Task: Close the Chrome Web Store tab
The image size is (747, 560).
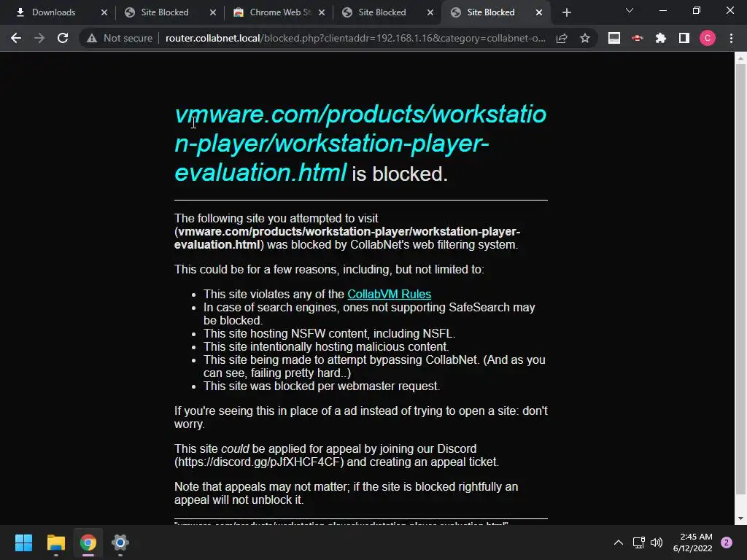Action: click(322, 12)
